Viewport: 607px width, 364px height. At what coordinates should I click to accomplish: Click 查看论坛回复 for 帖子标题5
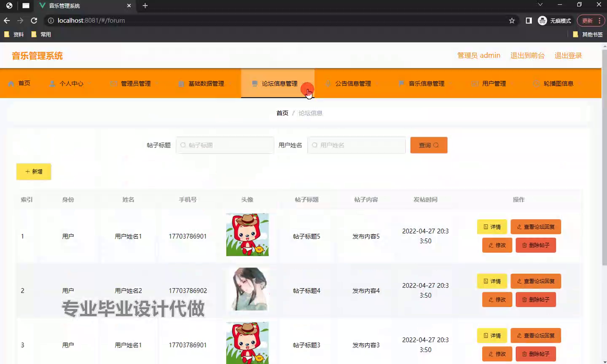pos(536,227)
